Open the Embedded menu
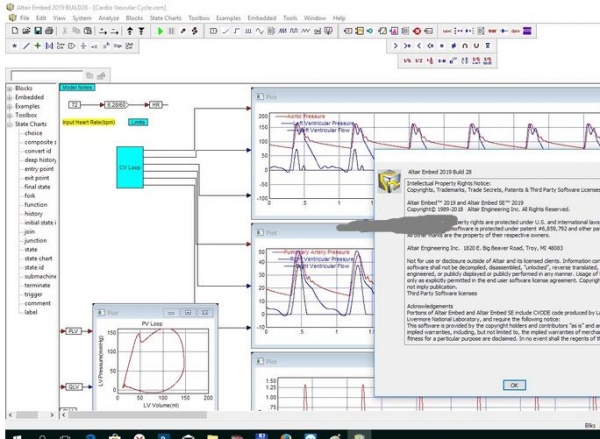This screenshot has height=439, width=600. point(262,18)
